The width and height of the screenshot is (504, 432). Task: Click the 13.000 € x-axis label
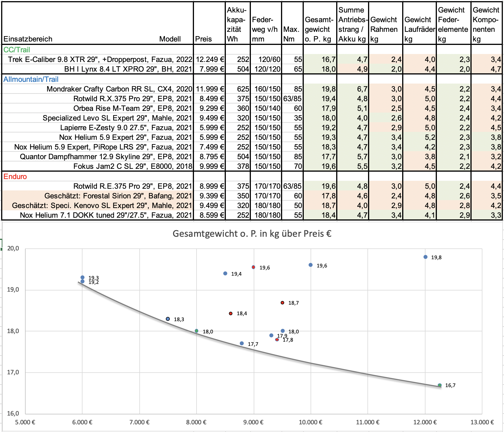(x=482, y=422)
